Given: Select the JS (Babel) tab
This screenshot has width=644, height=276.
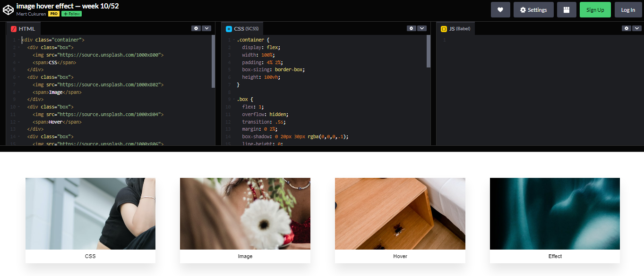Looking at the screenshot, I should pyautogui.click(x=458, y=28).
